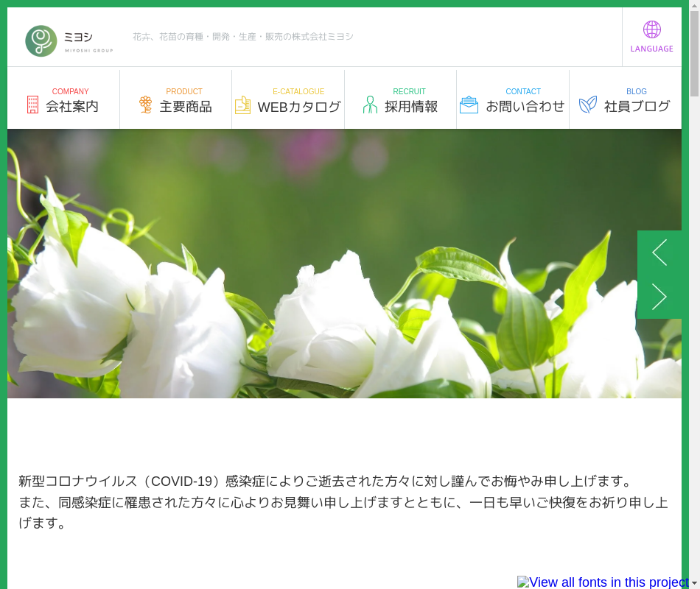Screen dimensions: 700x589
Task: Open the 会社案内 menu item
Action: pyautogui.click(x=72, y=107)
